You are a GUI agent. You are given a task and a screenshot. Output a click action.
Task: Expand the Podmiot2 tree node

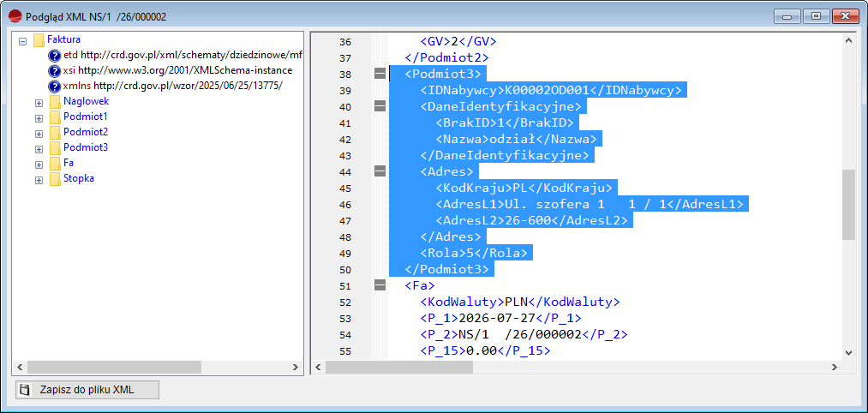point(39,134)
